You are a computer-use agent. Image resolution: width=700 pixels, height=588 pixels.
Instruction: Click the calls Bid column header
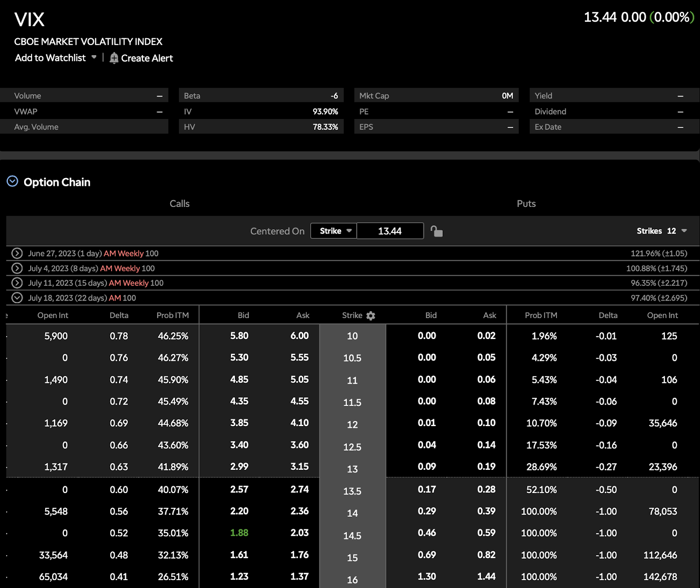click(x=243, y=315)
